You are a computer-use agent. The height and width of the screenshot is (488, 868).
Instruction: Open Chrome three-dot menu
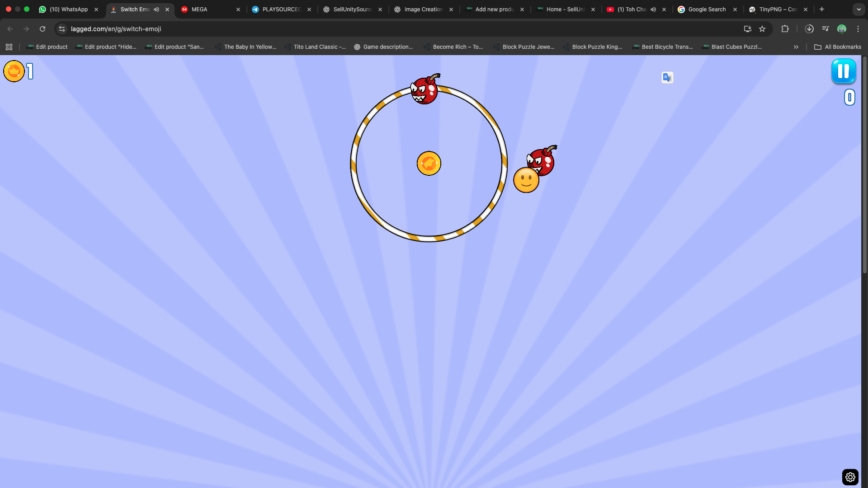[x=858, y=29]
